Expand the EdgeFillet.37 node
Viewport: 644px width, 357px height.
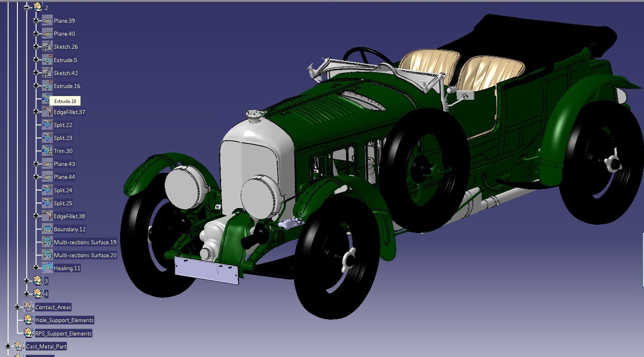click(36, 112)
